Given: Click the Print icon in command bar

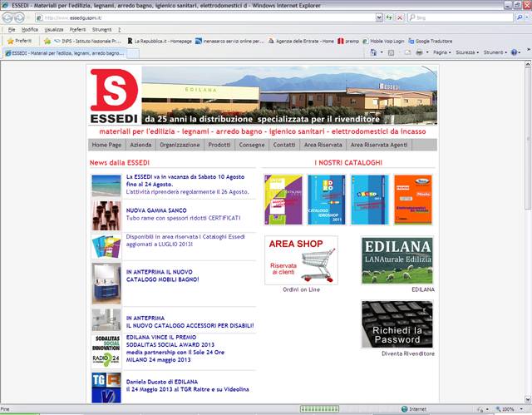Looking at the screenshot, I should [x=417, y=52].
